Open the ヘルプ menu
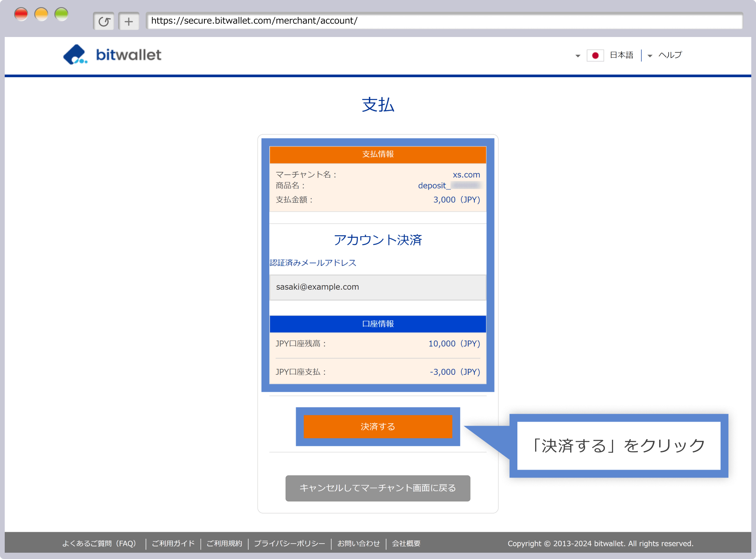This screenshot has width=756, height=559. pyautogui.click(x=670, y=55)
